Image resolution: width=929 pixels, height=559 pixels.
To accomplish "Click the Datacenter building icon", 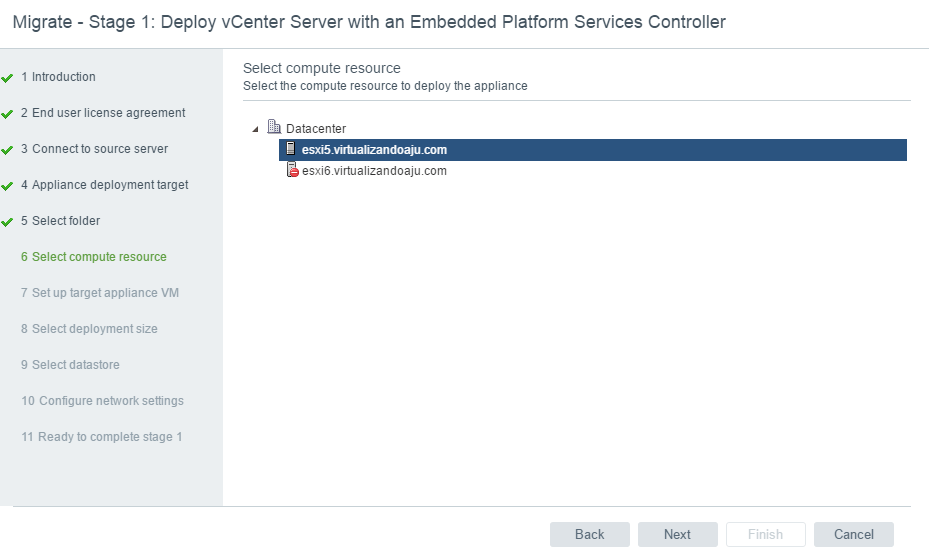I will point(274,128).
